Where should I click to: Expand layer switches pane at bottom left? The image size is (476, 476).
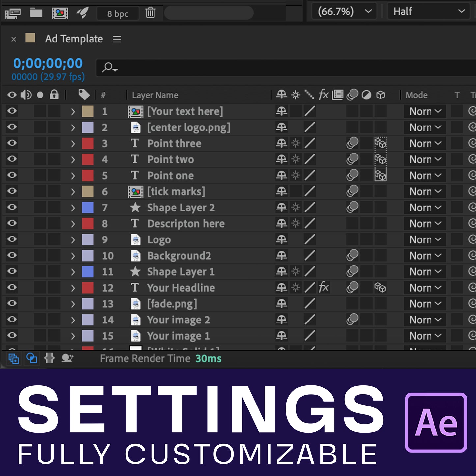(x=14, y=358)
